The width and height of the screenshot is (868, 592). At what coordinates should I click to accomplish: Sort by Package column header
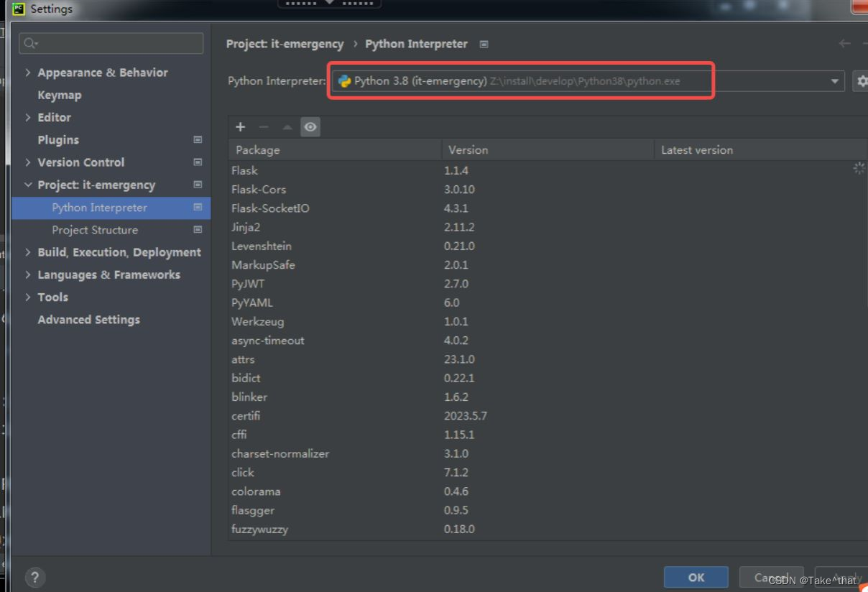[335, 149]
